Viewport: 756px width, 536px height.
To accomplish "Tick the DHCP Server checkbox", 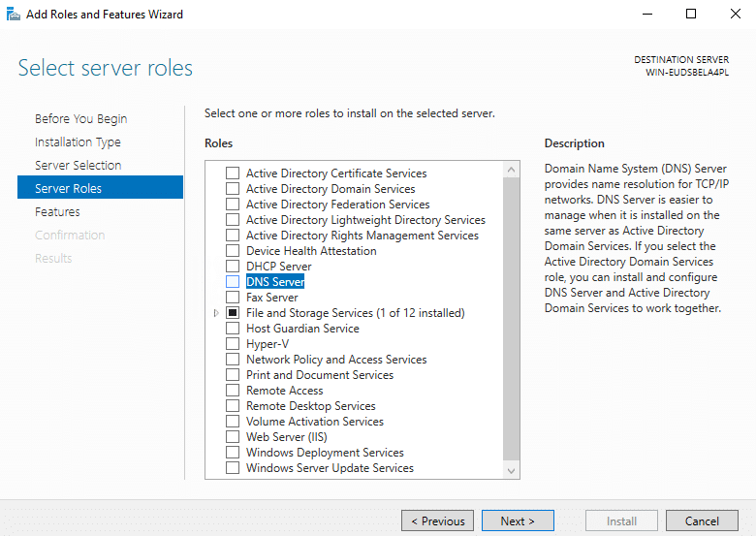I will [233, 267].
